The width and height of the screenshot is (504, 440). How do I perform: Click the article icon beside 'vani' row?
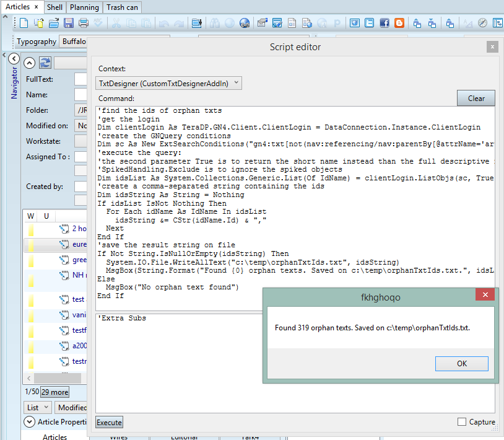(64, 315)
